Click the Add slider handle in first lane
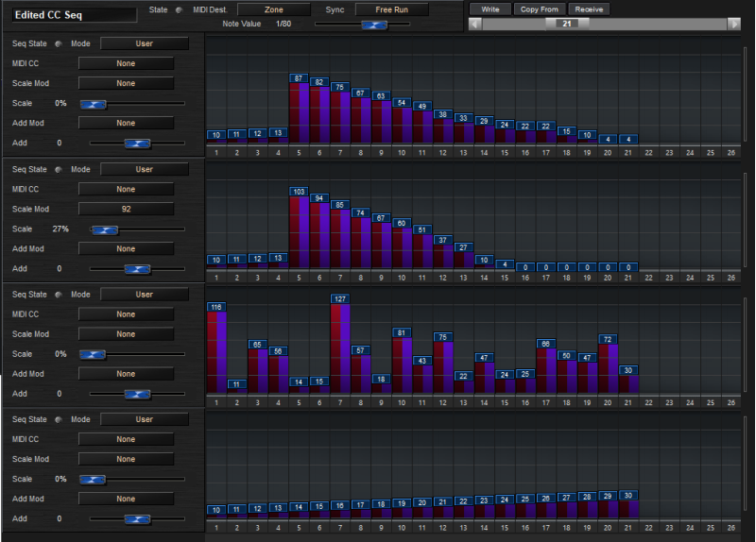Viewport: 756px width, 542px height. coord(138,143)
